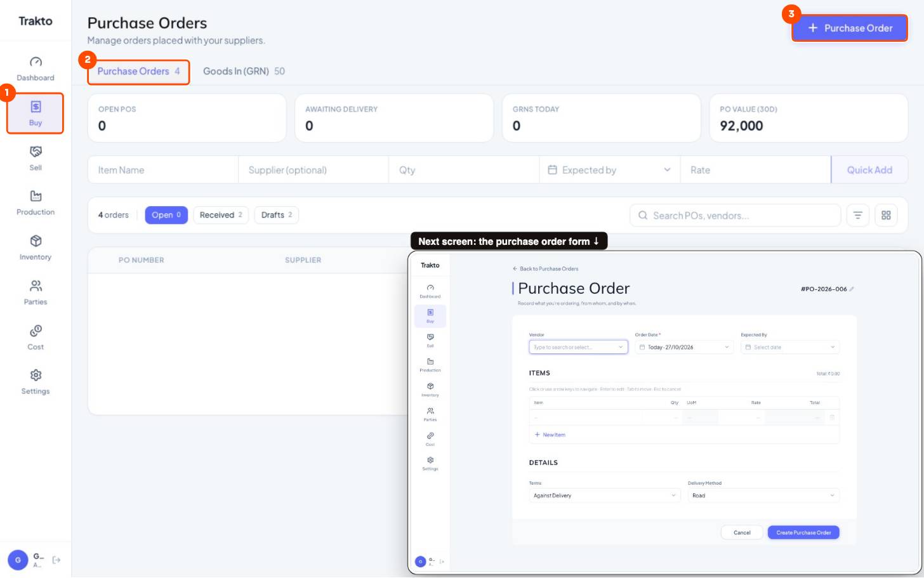This screenshot has width=924, height=578.
Task: Click the trash icon in the form's item row
Action: pyautogui.click(x=832, y=417)
